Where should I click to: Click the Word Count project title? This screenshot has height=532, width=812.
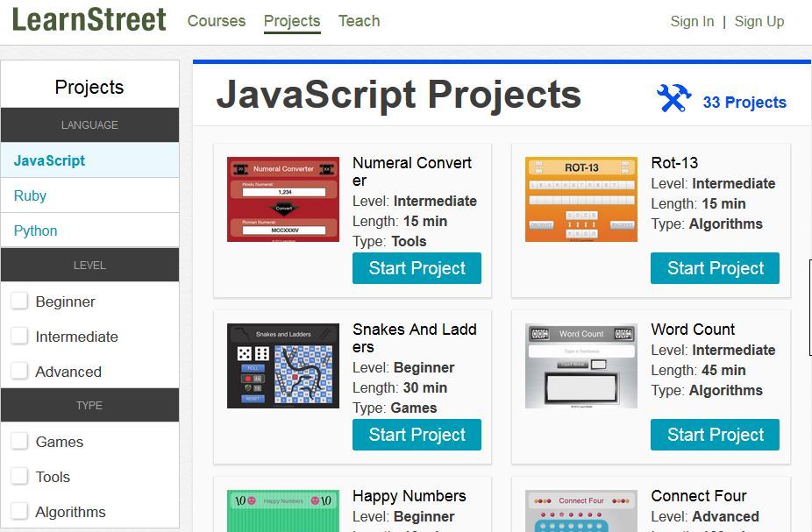(693, 330)
